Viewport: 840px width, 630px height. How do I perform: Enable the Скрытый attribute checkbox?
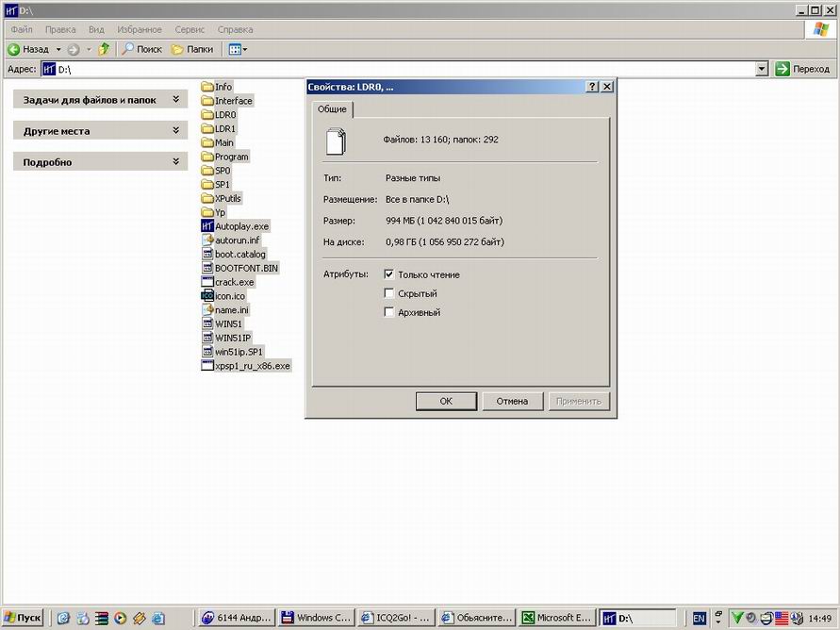(389, 293)
